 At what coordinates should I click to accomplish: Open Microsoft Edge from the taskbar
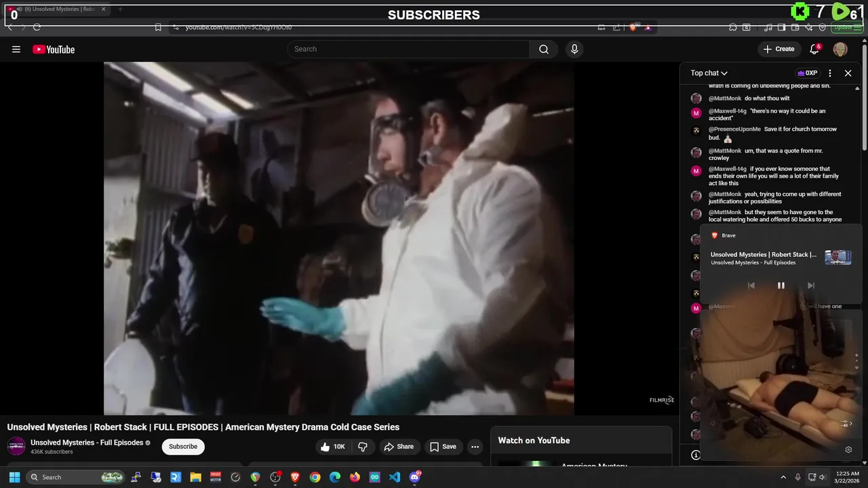pos(335,477)
